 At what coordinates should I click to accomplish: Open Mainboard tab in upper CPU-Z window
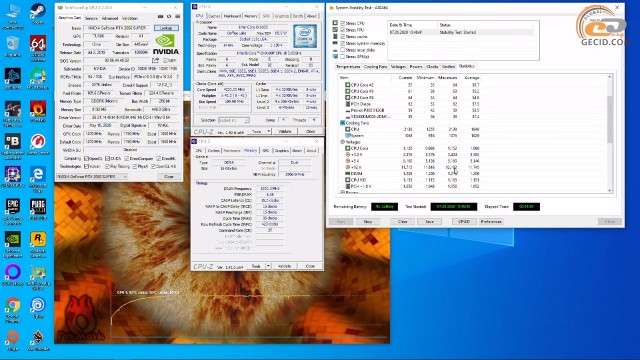pos(232,16)
